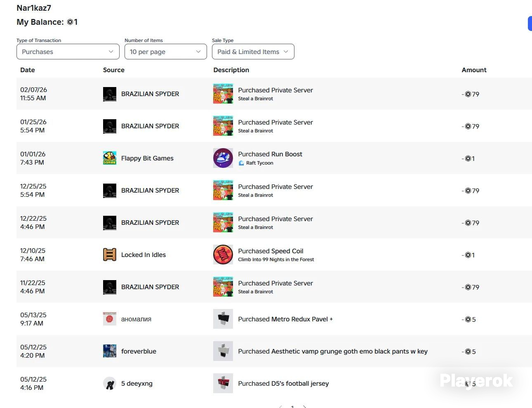Click the 12/10/25 7:46 AM date cell

pyautogui.click(x=33, y=255)
